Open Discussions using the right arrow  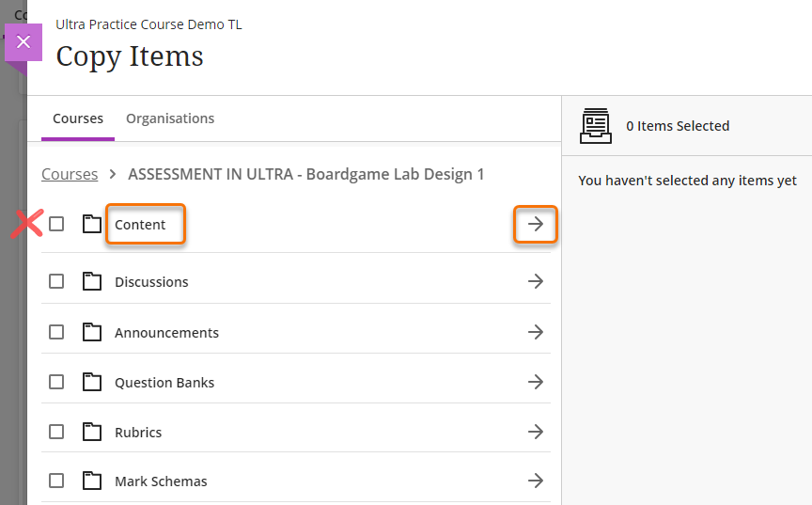click(536, 281)
